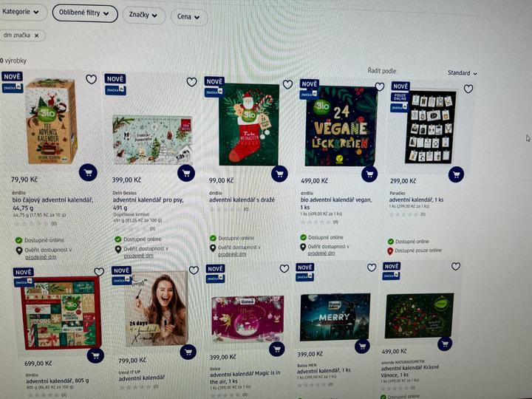Image resolution: width=532 pixels, height=399 pixels.
Task: Favorite the bio tea advent calendar heart
Action: click(91, 79)
